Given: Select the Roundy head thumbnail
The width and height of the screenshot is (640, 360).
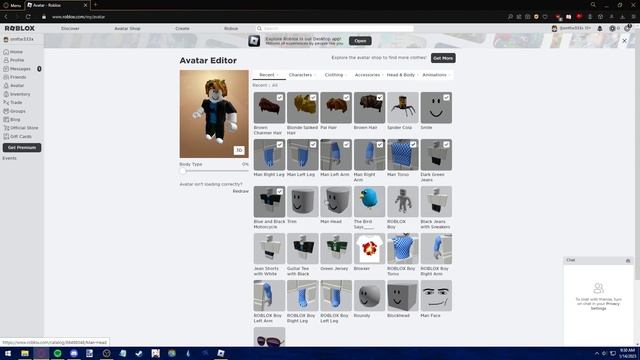Looking at the screenshot, I should point(369,296).
